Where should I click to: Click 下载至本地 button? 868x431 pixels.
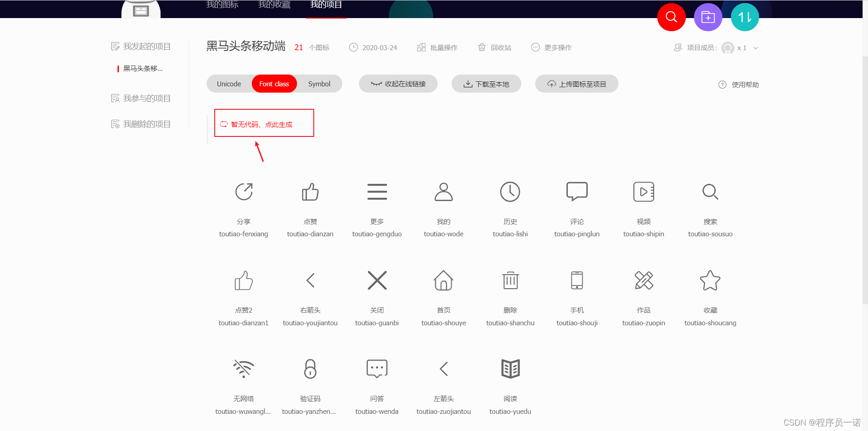coord(486,84)
